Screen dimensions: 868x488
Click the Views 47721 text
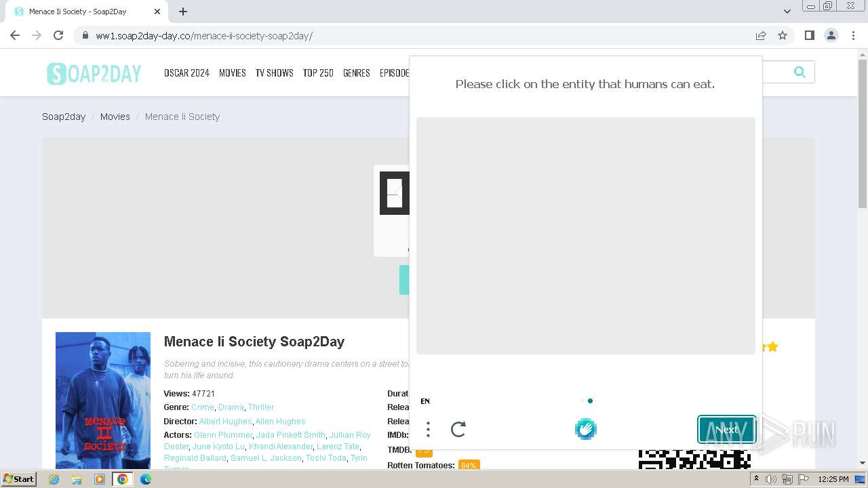click(189, 394)
